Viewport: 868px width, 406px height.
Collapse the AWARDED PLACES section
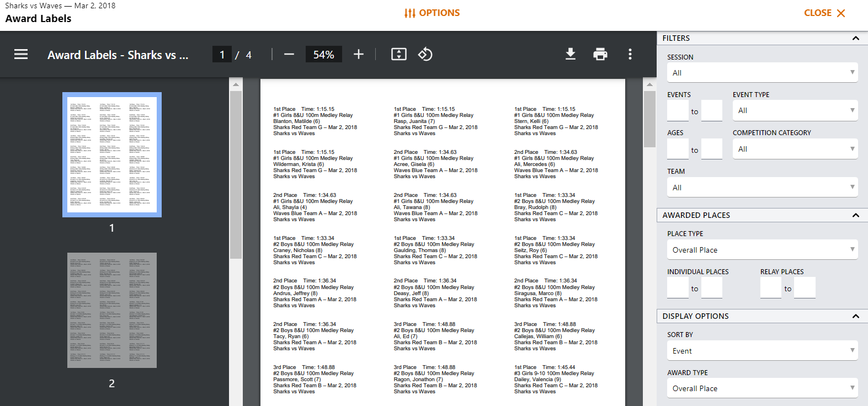tap(856, 215)
